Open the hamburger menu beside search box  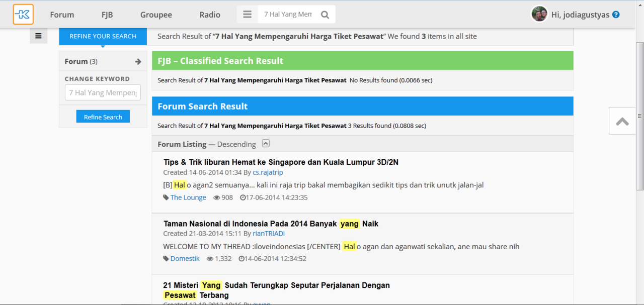[x=247, y=15]
